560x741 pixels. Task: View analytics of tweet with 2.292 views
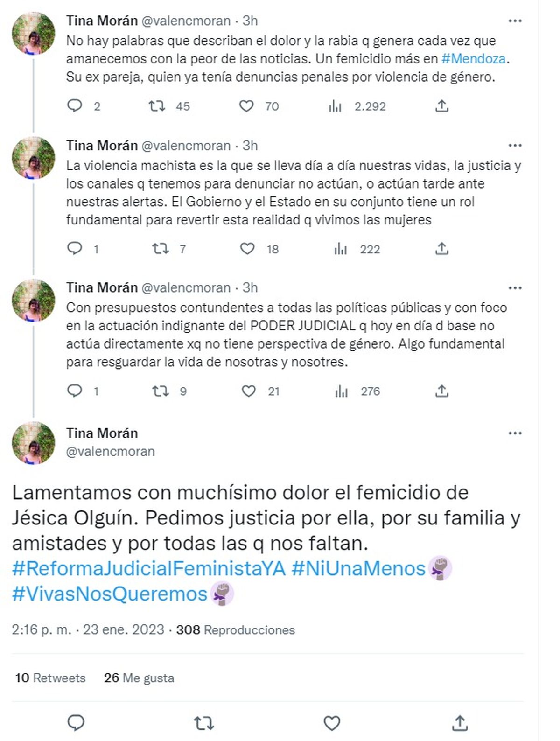(335, 106)
